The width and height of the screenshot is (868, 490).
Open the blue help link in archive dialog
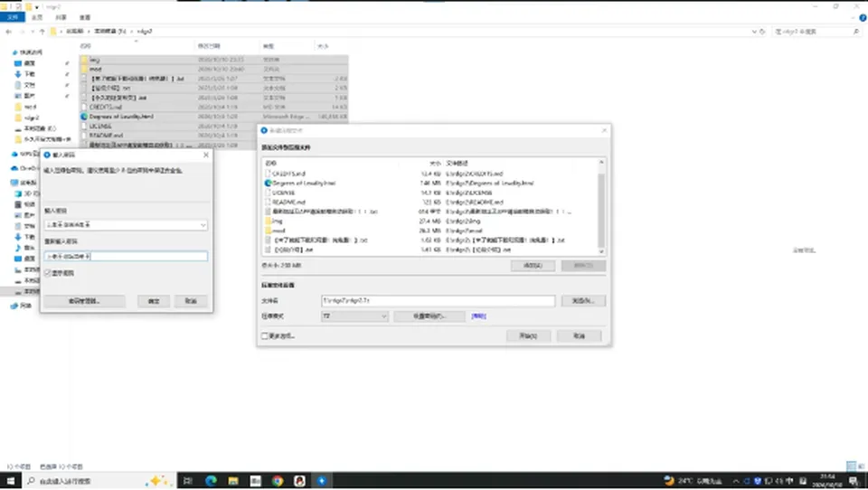pos(479,316)
